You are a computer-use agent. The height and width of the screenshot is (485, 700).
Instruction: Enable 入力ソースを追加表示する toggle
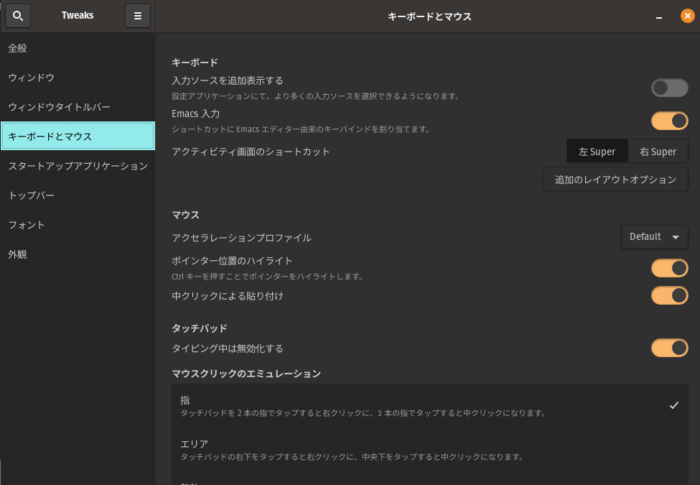point(669,88)
